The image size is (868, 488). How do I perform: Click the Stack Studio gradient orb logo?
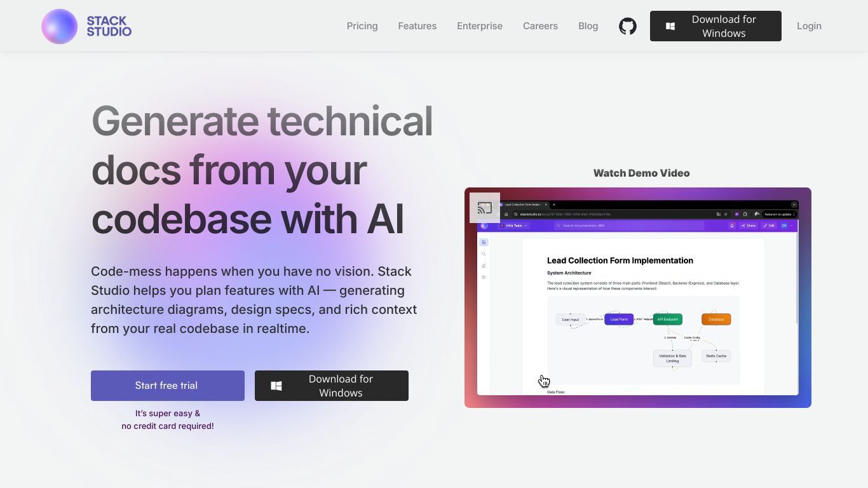(x=60, y=26)
